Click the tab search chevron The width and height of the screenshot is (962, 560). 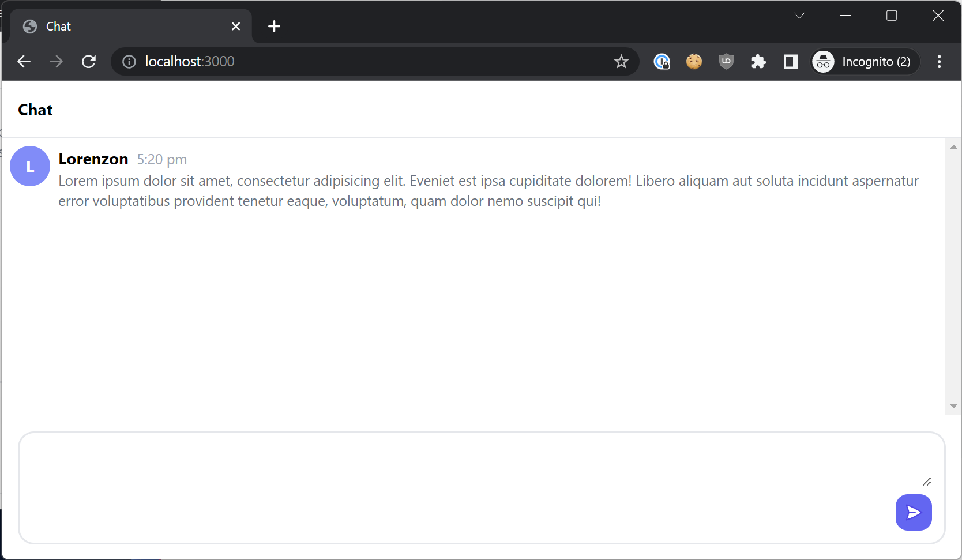[799, 16]
